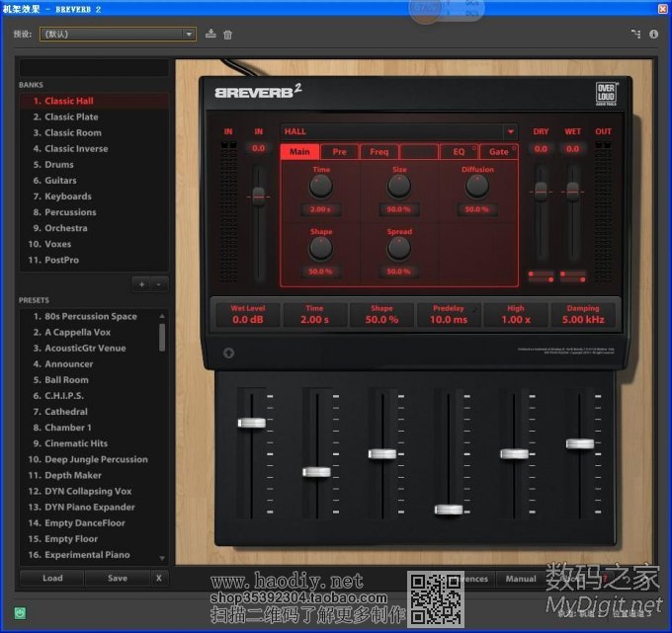This screenshot has width=672, height=633.
Task: Switch to the Freq tab
Action: coord(379,152)
